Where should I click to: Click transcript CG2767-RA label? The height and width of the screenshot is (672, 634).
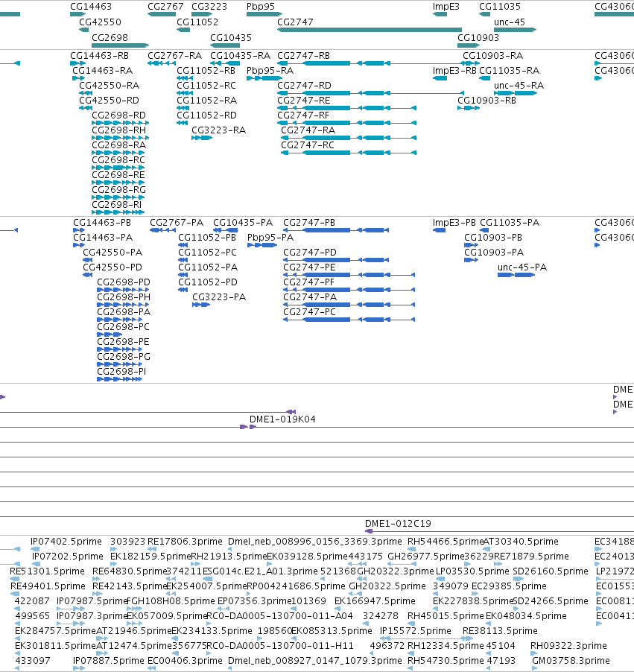click(x=174, y=56)
